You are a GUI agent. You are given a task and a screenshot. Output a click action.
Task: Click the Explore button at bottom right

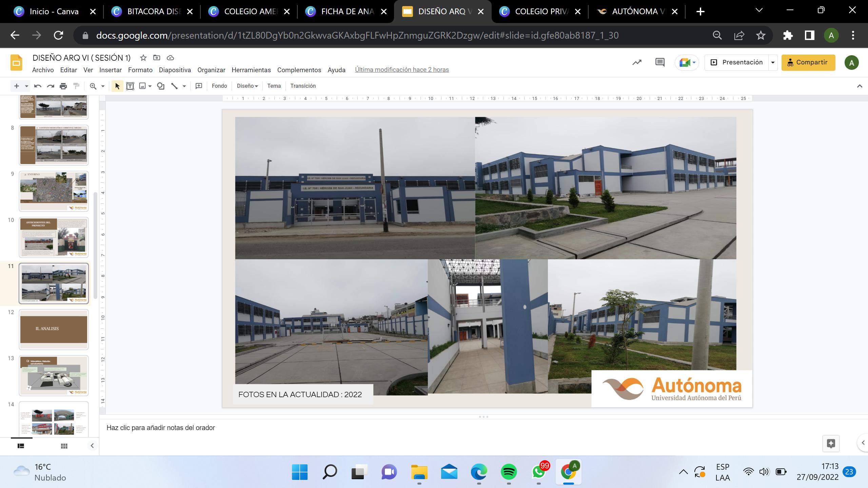tap(831, 443)
